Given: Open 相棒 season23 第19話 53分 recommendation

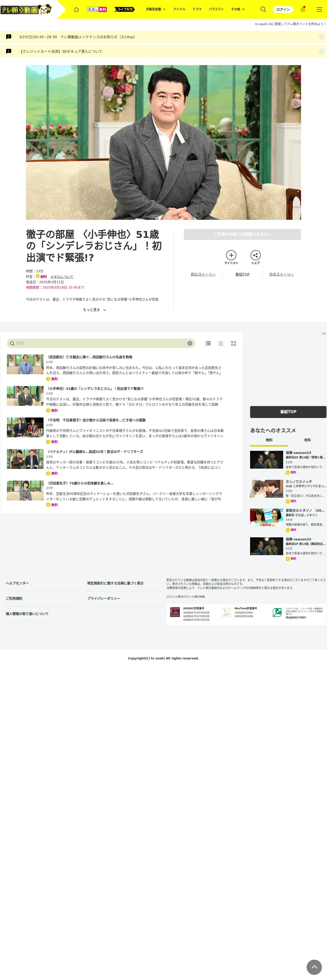Looking at the screenshot, I should point(288,463).
